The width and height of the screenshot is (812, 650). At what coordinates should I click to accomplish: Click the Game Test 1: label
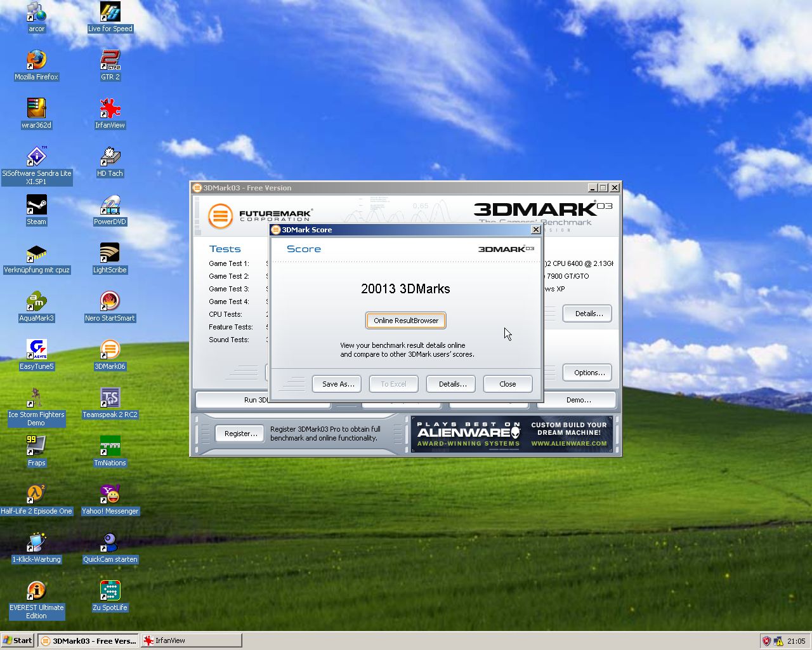click(x=229, y=263)
